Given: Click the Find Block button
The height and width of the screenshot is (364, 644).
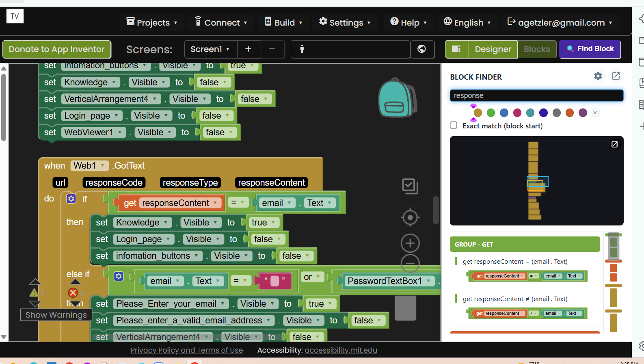Looking at the screenshot, I should click(x=590, y=49).
